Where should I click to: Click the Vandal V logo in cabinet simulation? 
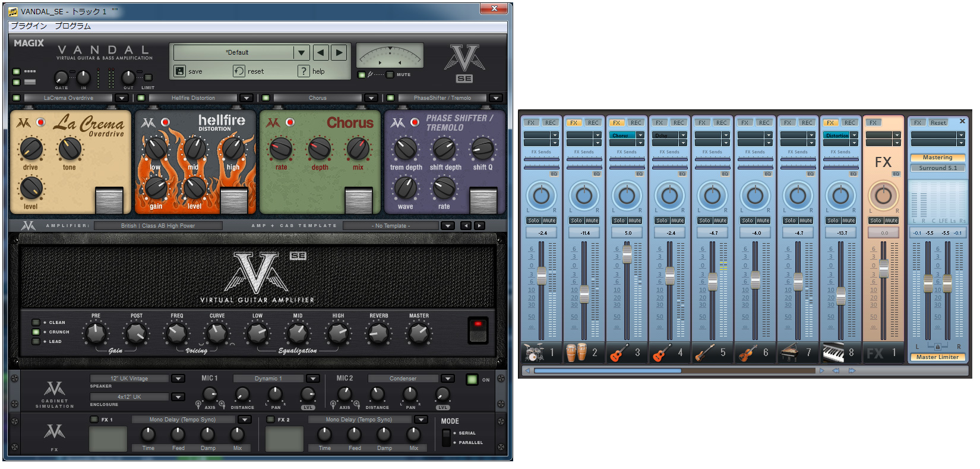(55, 389)
